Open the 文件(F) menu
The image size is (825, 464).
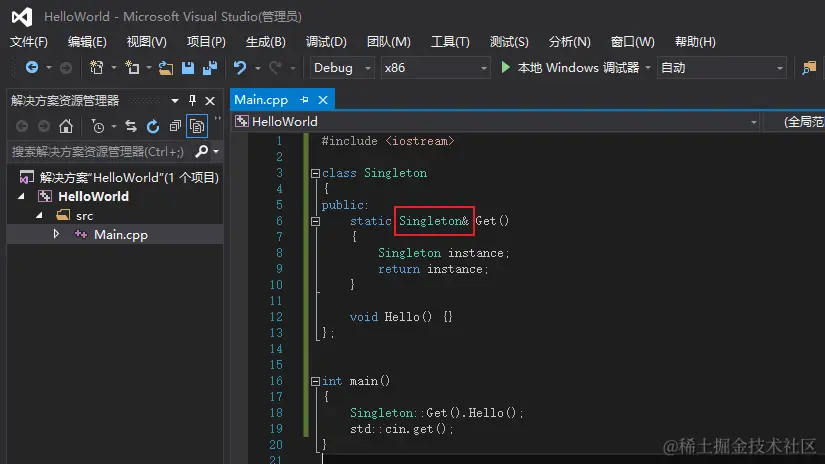(x=29, y=42)
